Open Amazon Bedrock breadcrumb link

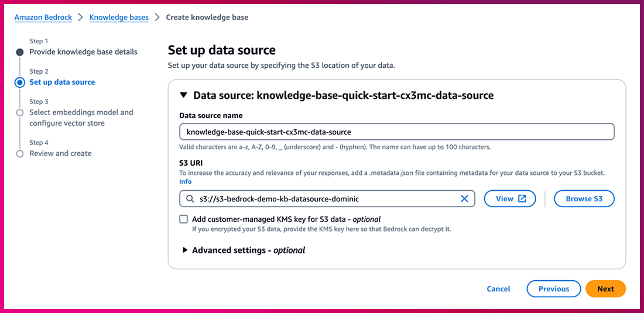[x=43, y=18]
